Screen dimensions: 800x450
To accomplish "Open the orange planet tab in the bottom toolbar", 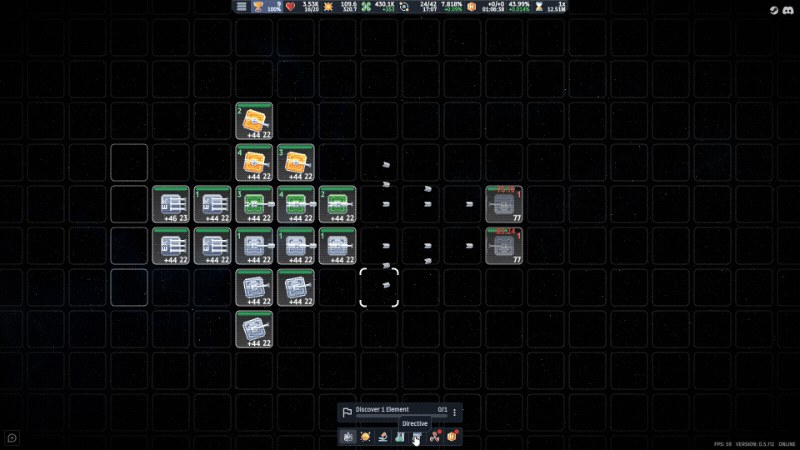I will [x=365, y=437].
